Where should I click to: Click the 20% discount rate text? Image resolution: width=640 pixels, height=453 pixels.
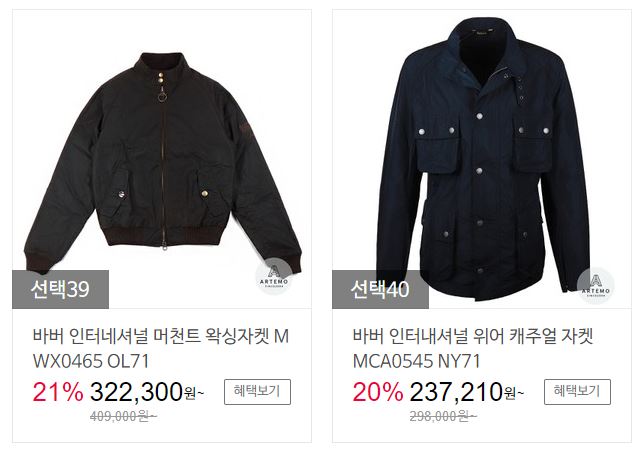click(x=378, y=392)
